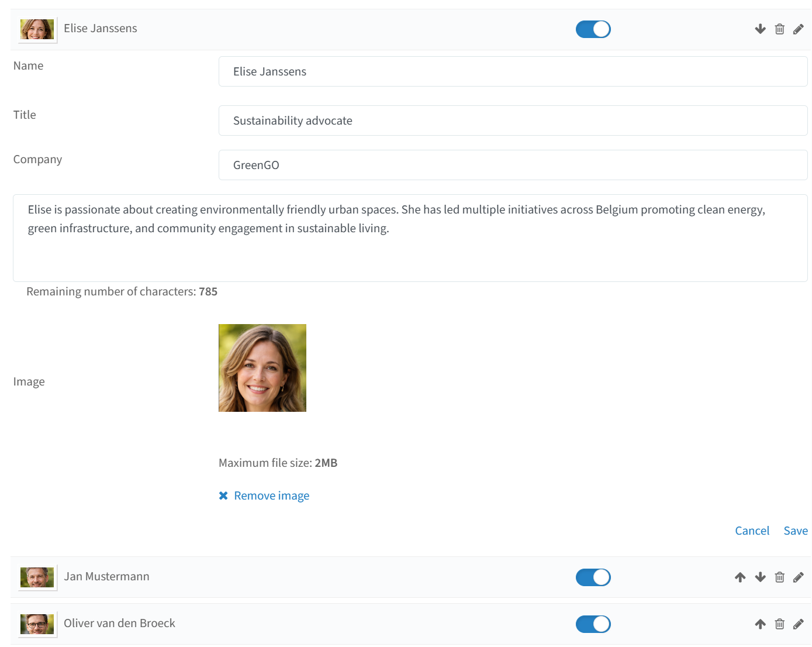Delete Oliver van den Broeck entry

[x=779, y=624]
